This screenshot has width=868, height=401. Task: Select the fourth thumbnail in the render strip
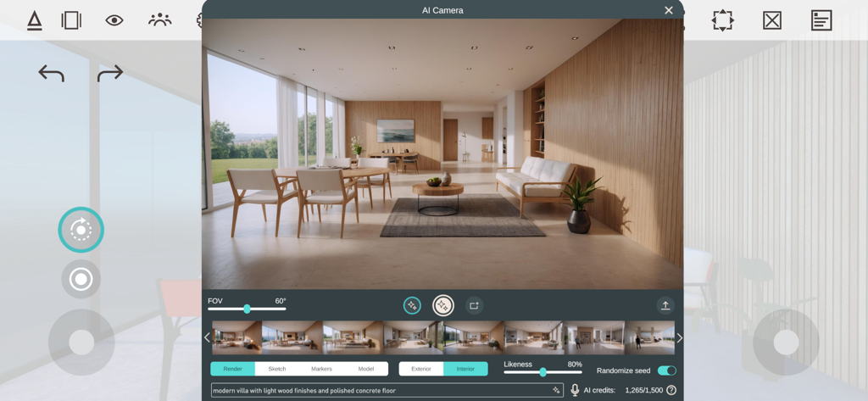tap(413, 337)
